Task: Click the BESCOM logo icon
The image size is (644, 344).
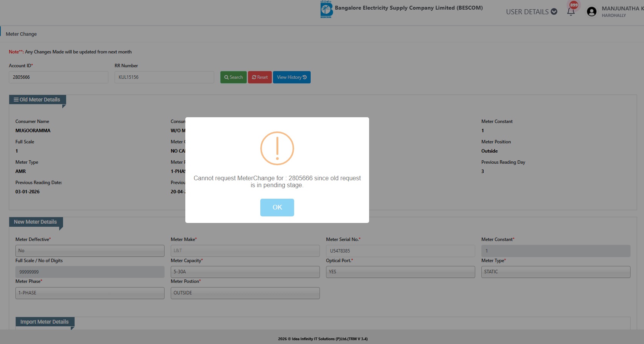Action: tap(326, 10)
